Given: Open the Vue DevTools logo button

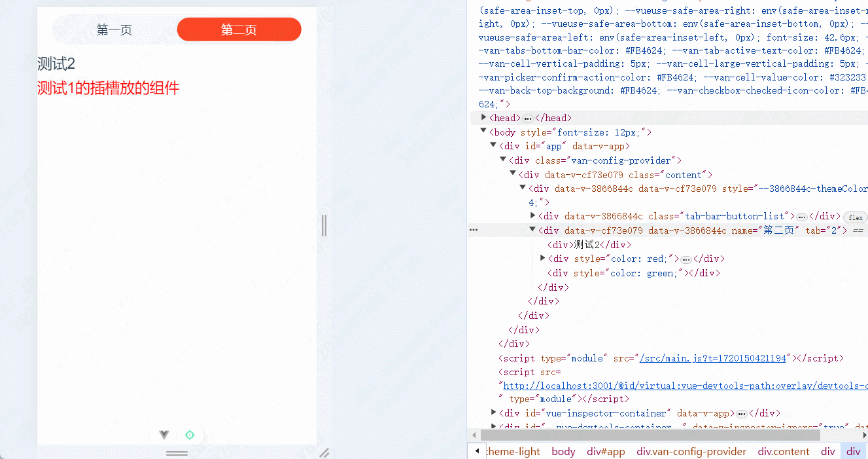Looking at the screenshot, I should (164, 435).
